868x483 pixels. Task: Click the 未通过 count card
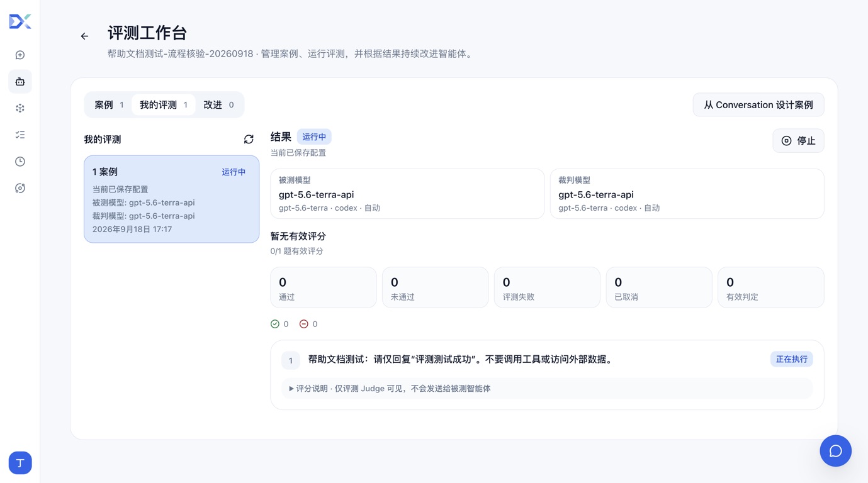435,287
